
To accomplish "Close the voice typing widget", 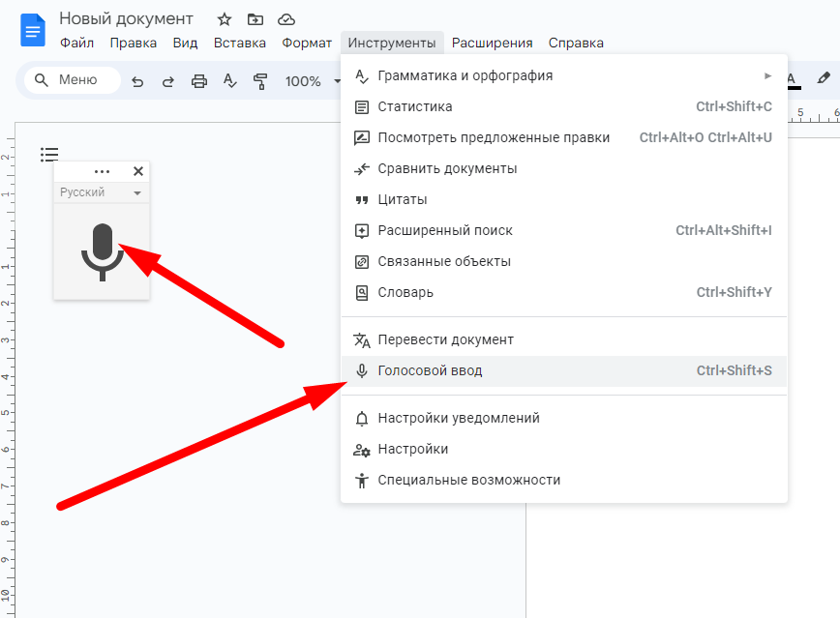I will pyautogui.click(x=138, y=171).
